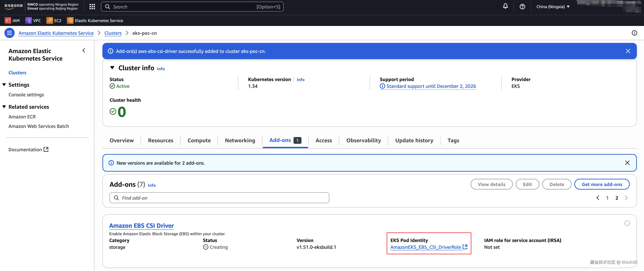The width and height of the screenshot is (644, 271).
Task: Click Amazon Elastic Kubernetes Service breadcrumb
Action: (x=56, y=33)
